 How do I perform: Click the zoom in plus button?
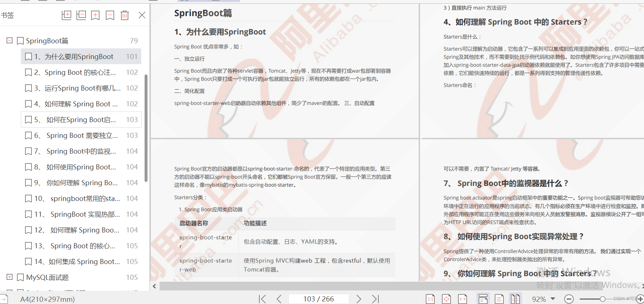click(x=640, y=299)
